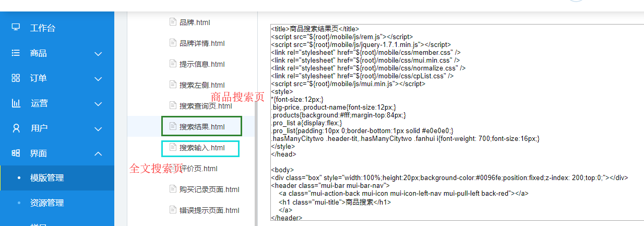Open template file 搜索结果.html
Image resolution: width=644 pixels, height=226 pixels.
(202, 126)
